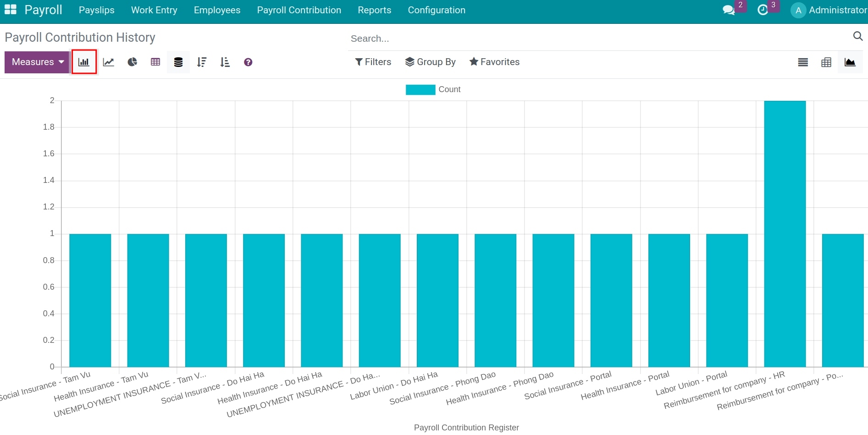Toggle stacked mode on the chart
Image resolution: width=868 pixels, height=435 pixels.
click(178, 62)
